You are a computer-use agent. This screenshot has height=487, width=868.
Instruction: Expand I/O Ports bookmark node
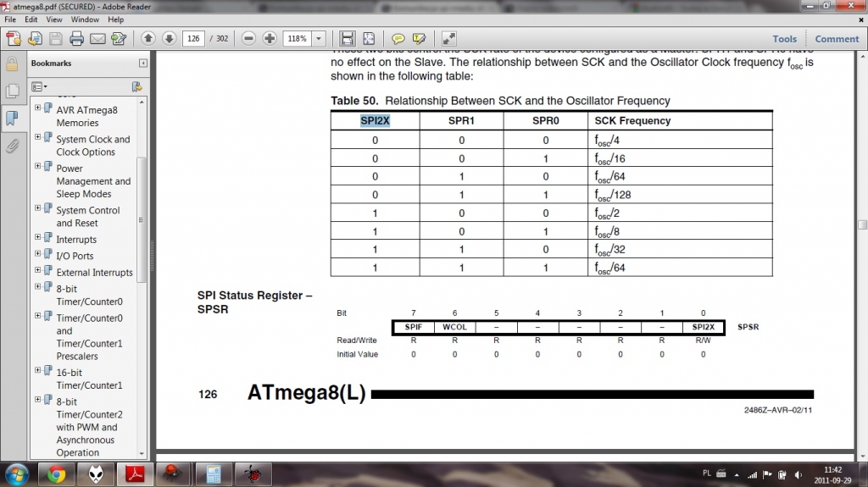click(37, 253)
